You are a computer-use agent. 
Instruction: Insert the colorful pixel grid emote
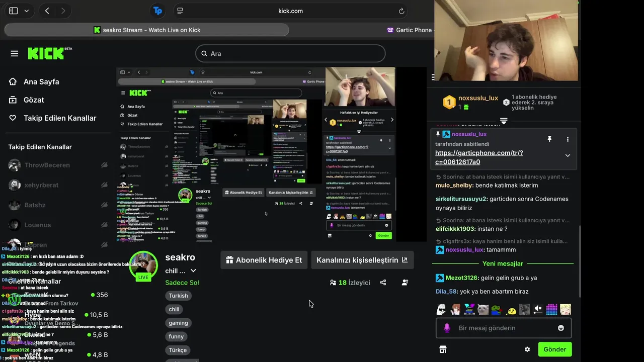pos(552,309)
